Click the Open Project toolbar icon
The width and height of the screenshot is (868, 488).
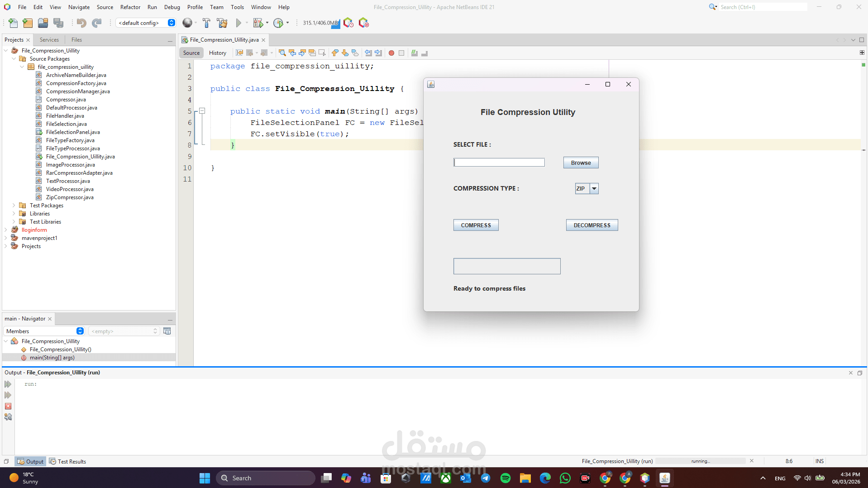click(43, 23)
